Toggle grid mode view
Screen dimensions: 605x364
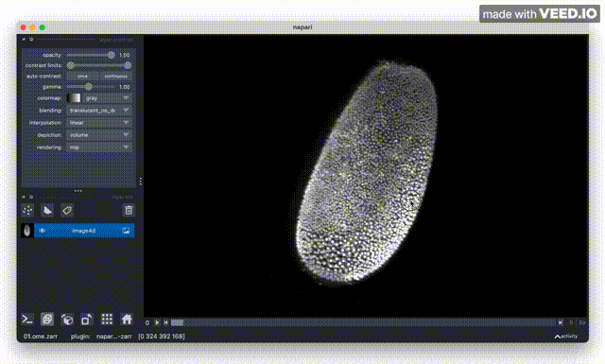click(x=107, y=320)
